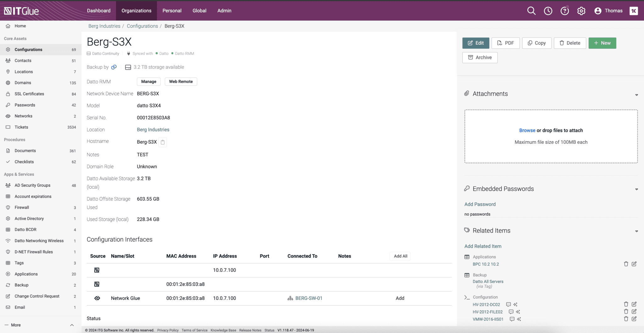Collapse the More section in the sidebar
Screen dimensions: 644x333
point(72,325)
